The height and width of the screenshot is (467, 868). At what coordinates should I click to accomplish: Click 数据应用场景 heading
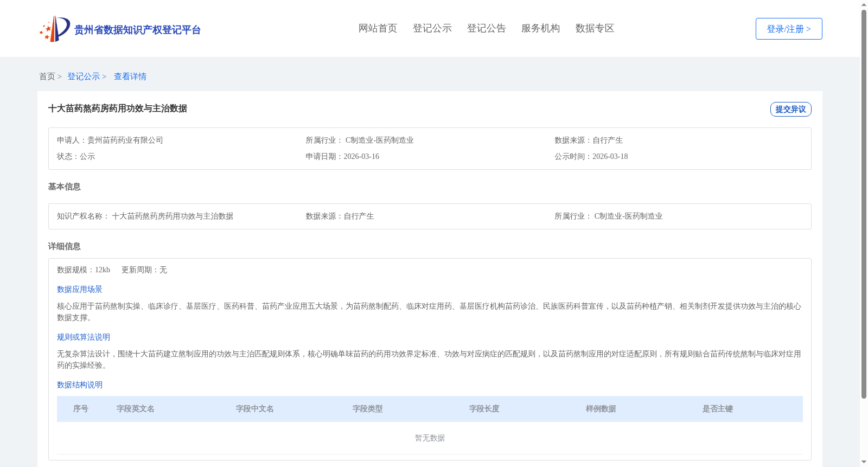pyautogui.click(x=80, y=289)
